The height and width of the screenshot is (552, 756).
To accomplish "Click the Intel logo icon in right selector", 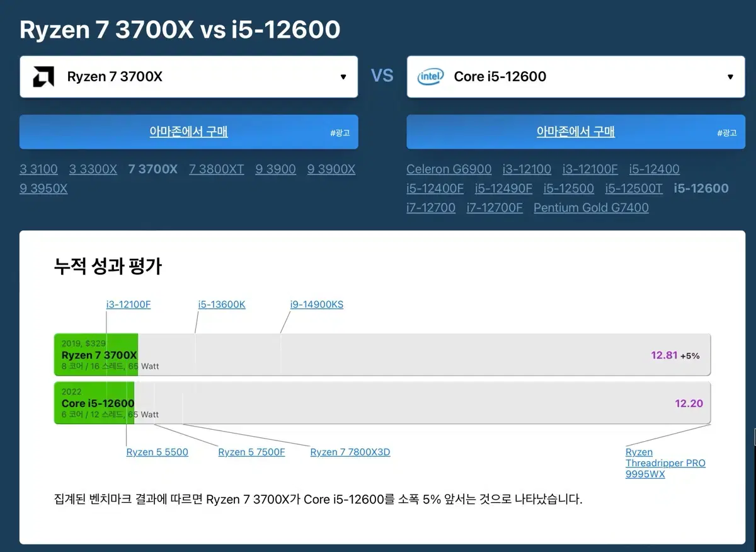I will (x=430, y=77).
